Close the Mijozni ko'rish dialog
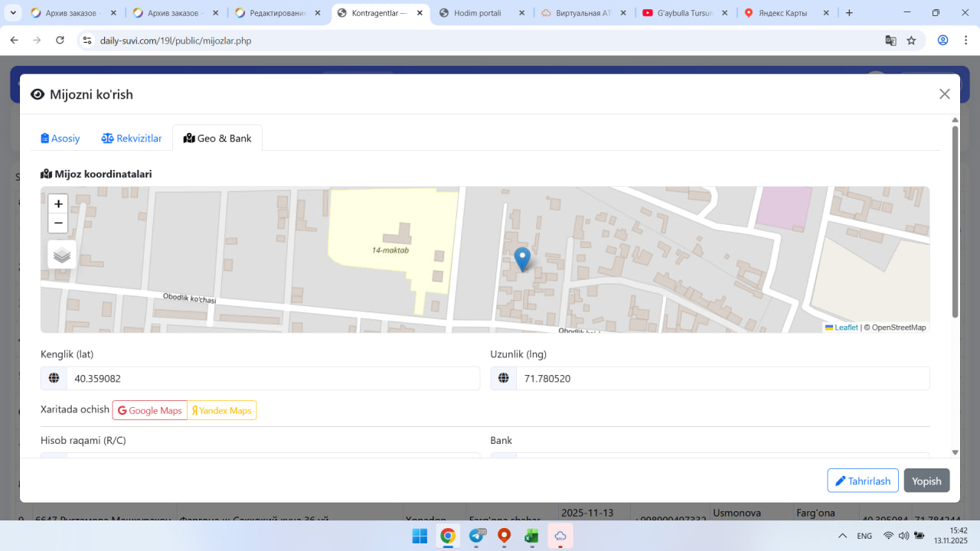 pyautogui.click(x=945, y=94)
